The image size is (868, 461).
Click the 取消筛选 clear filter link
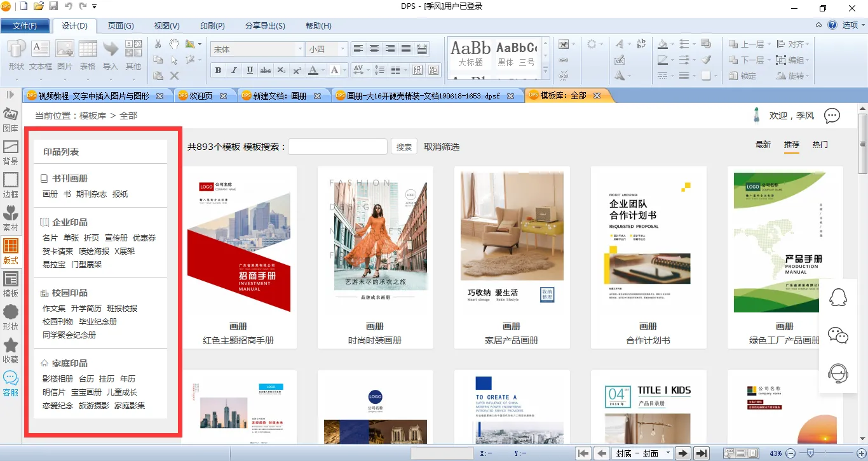pyautogui.click(x=442, y=147)
